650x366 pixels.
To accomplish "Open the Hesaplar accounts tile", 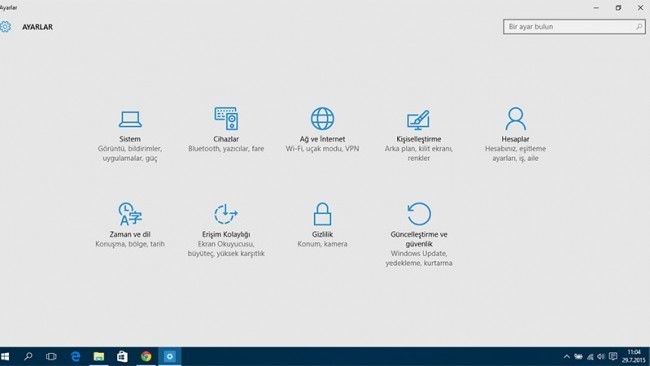I will pyautogui.click(x=515, y=135).
